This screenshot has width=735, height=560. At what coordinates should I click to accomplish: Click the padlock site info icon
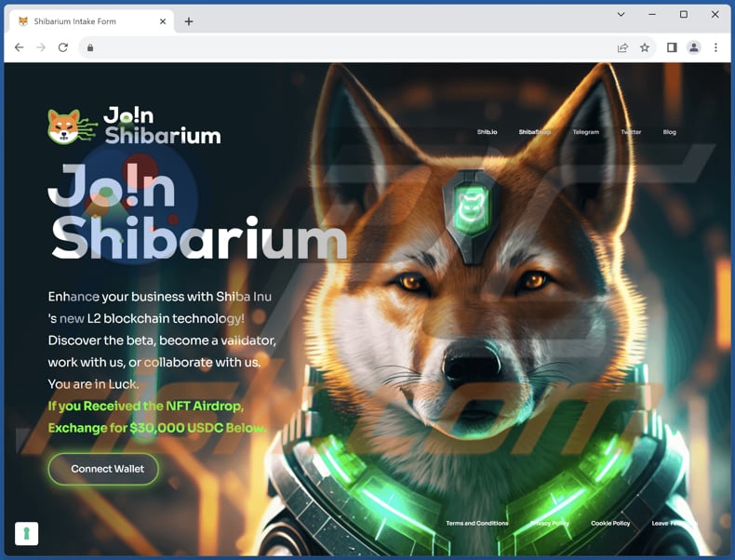[90, 47]
